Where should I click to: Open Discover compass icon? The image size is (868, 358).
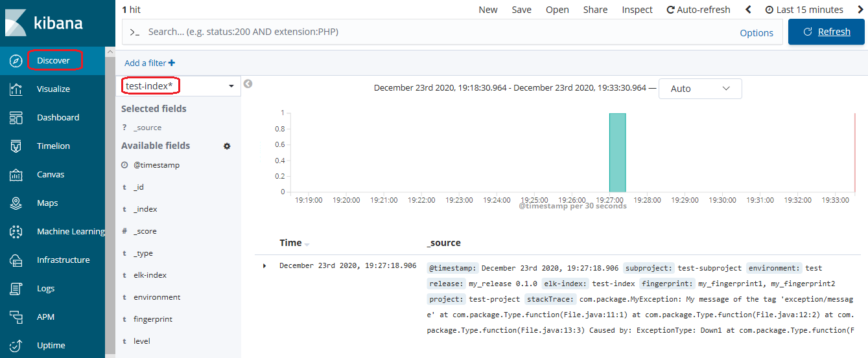point(16,61)
